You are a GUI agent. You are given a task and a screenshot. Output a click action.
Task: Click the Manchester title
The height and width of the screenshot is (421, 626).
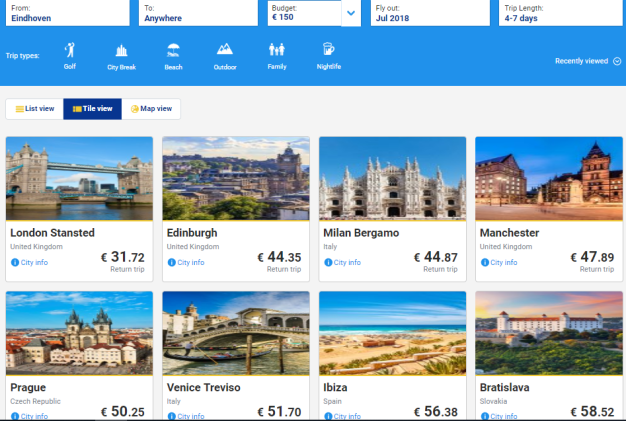[x=509, y=233]
